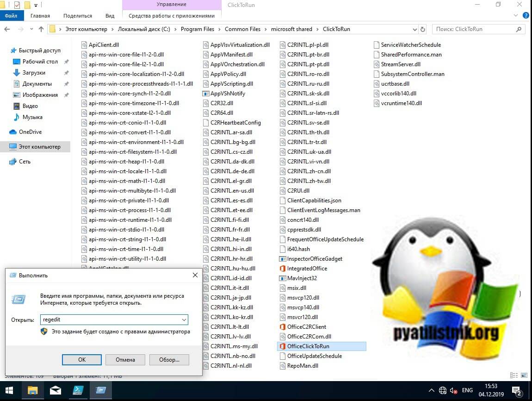Open Средства работы с приложениями tab
532x401 pixels.
coord(171,16)
